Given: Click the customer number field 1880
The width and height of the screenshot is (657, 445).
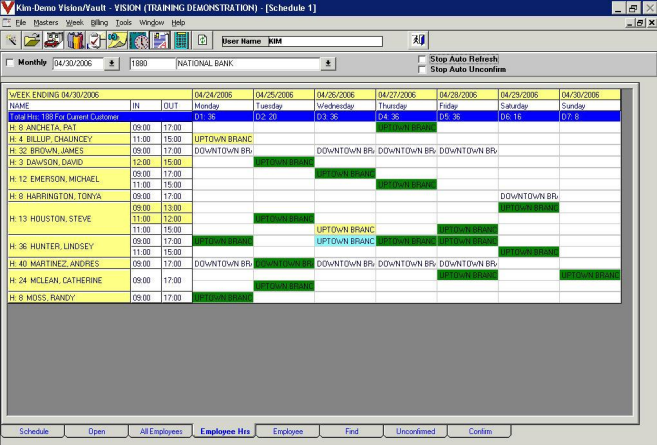Looking at the screenshot, I should (x=152, y=63).
